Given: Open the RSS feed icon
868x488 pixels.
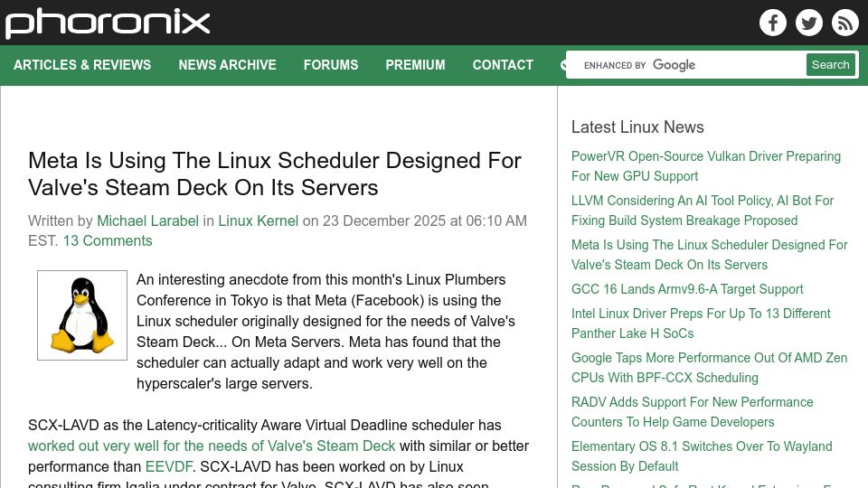Looking at the screenshot, I should click(844, 23).
